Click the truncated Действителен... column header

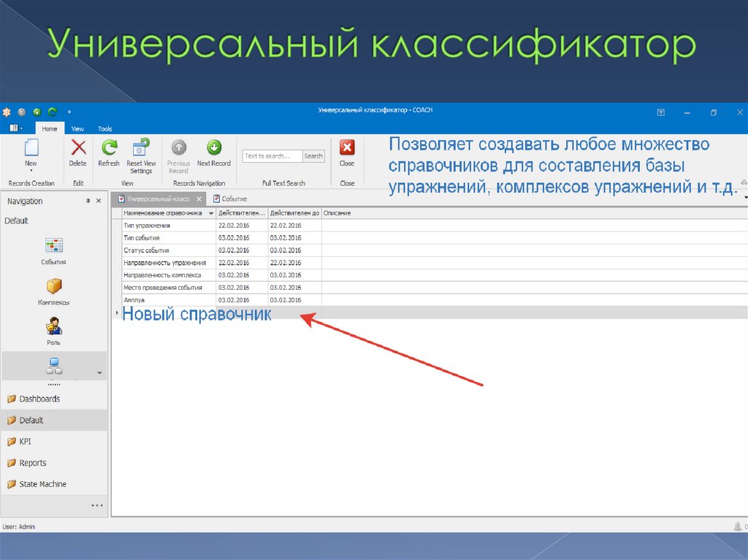point(242,213)
